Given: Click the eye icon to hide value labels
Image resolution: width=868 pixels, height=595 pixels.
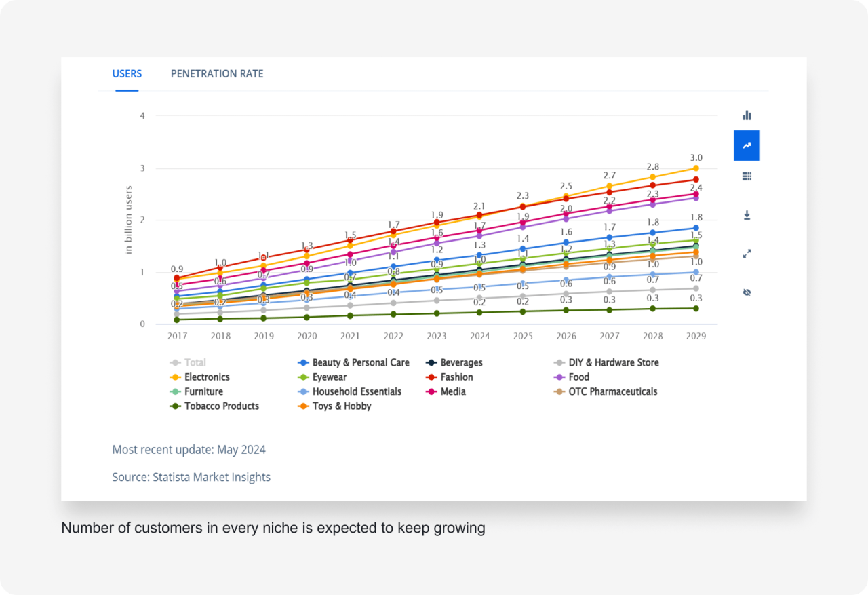Looking at the screenshot, I should pos(747,292).
